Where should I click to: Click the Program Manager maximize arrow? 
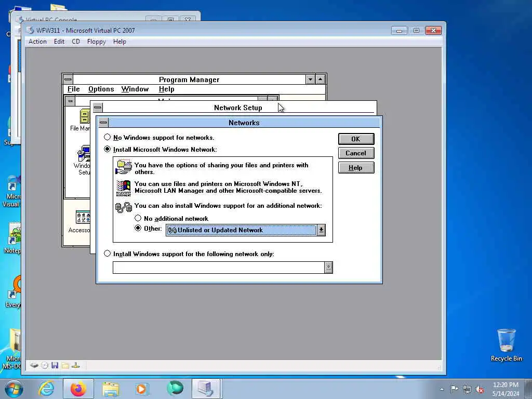pyautogui.click(x=320, y=79)
